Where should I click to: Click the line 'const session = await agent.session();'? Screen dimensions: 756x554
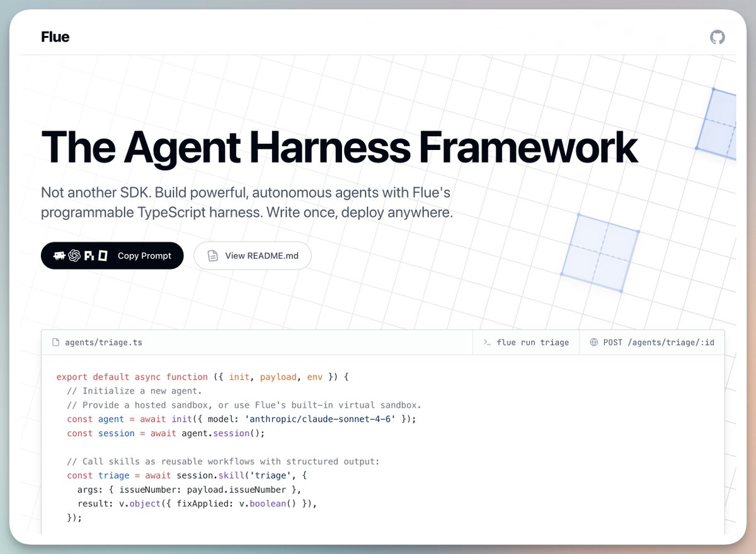pos(166,433)
